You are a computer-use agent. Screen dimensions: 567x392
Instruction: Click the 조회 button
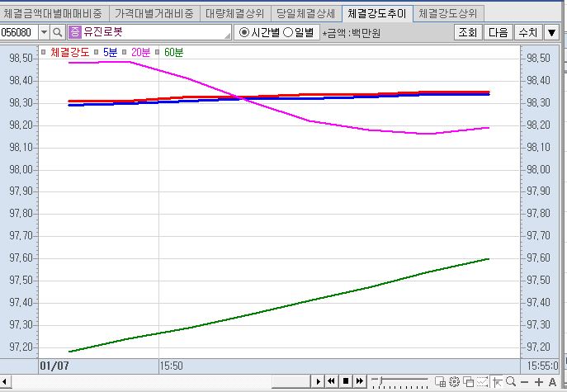[467, 32]
